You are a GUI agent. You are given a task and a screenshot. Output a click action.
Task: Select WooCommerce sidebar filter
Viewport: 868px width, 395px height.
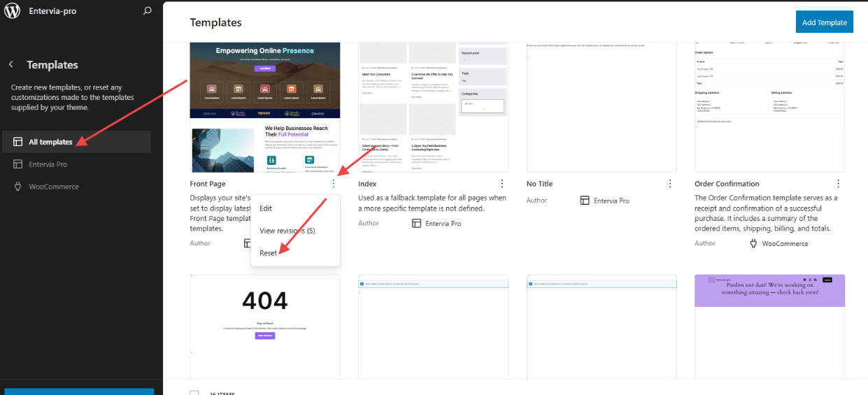click(x=76, y=187)
